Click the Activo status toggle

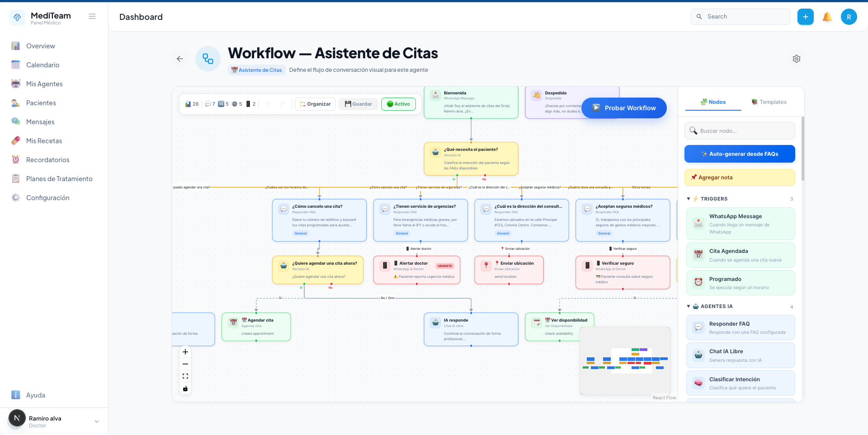pos(398,104)
